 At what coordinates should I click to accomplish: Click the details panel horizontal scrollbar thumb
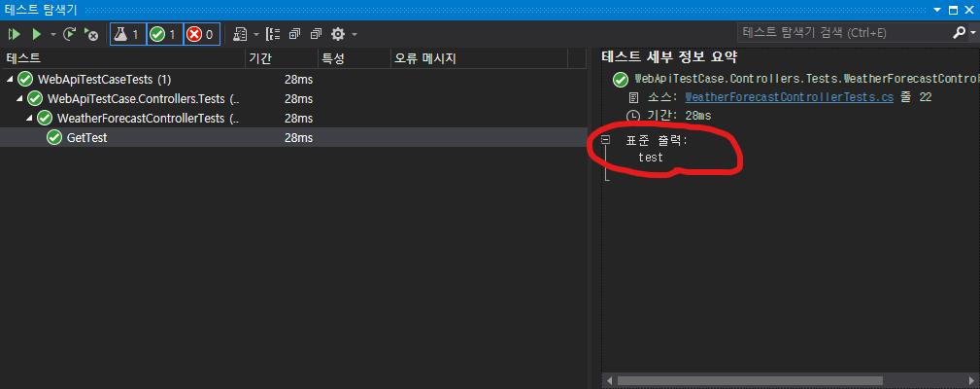coord(750,380)
